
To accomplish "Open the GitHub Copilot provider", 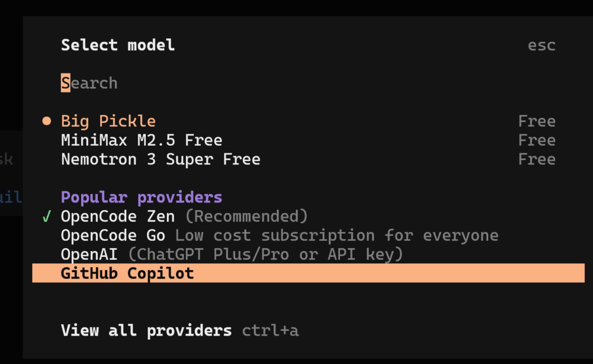I will click(x=127, y=273).
